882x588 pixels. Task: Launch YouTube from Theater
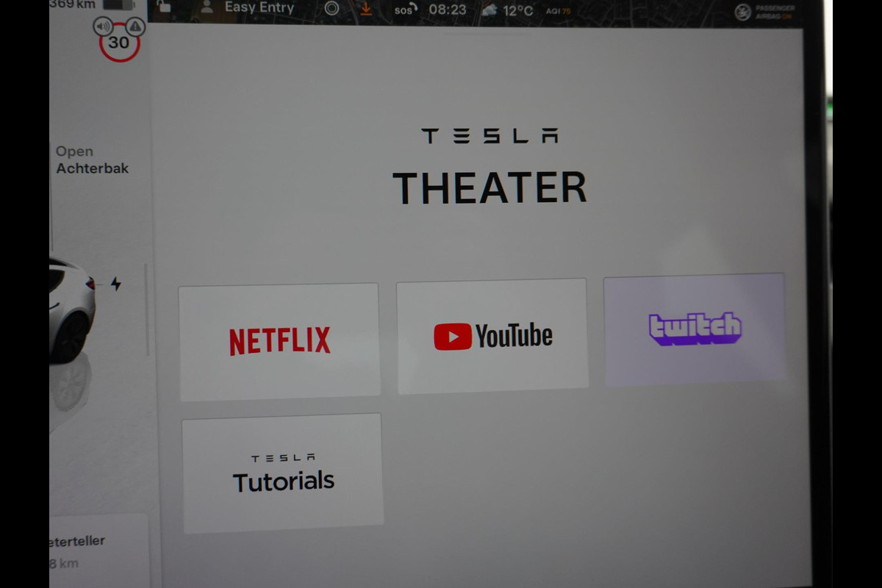click(x=492, y=336)
